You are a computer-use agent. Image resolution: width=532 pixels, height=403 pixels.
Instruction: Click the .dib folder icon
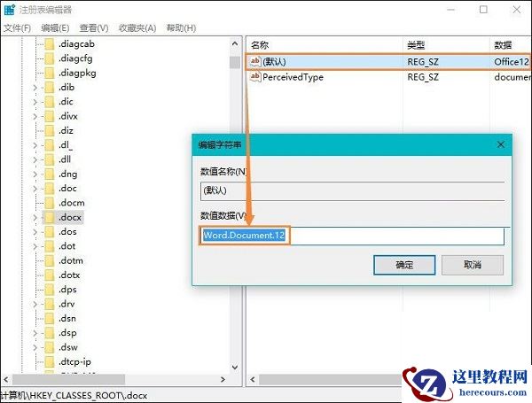click(x=50, y=88)
